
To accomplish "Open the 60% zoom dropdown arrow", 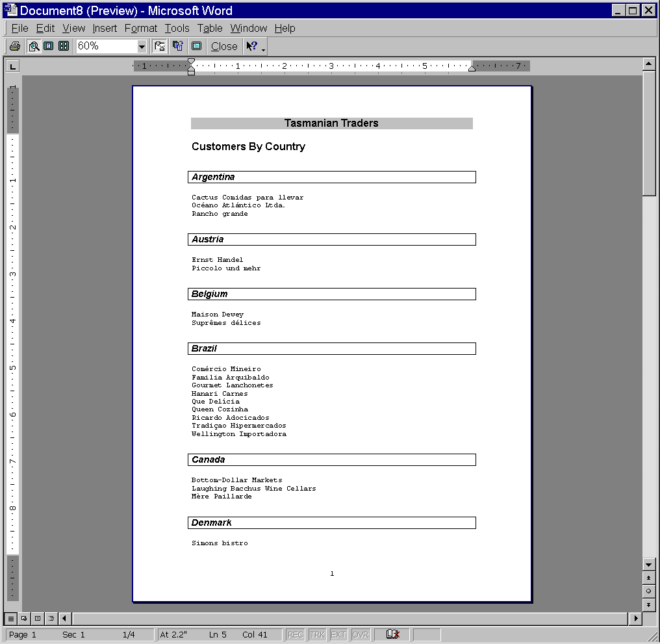I will pyautogui.click(x=142, y=46).
